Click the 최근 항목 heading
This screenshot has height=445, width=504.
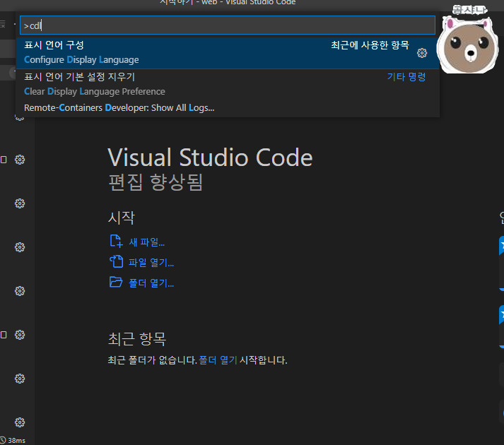pyautogui.click(x=137, y=338)
